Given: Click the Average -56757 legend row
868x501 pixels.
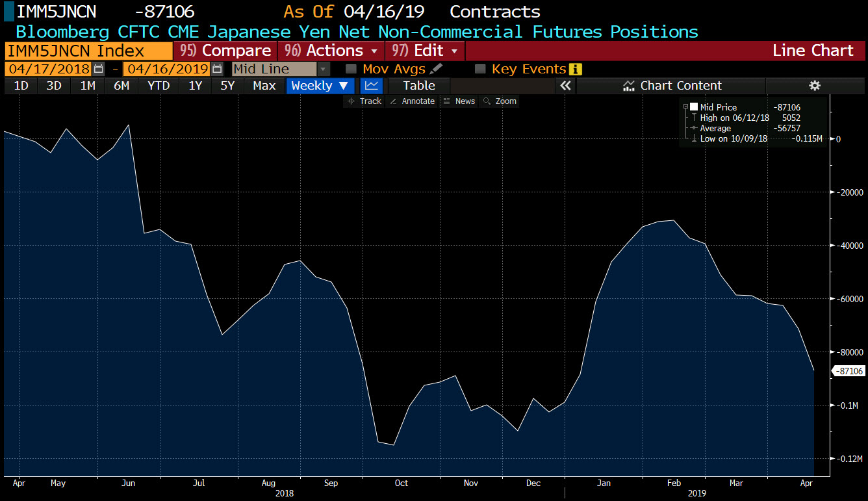Looking at the screenshot, I should click(745, 128).
